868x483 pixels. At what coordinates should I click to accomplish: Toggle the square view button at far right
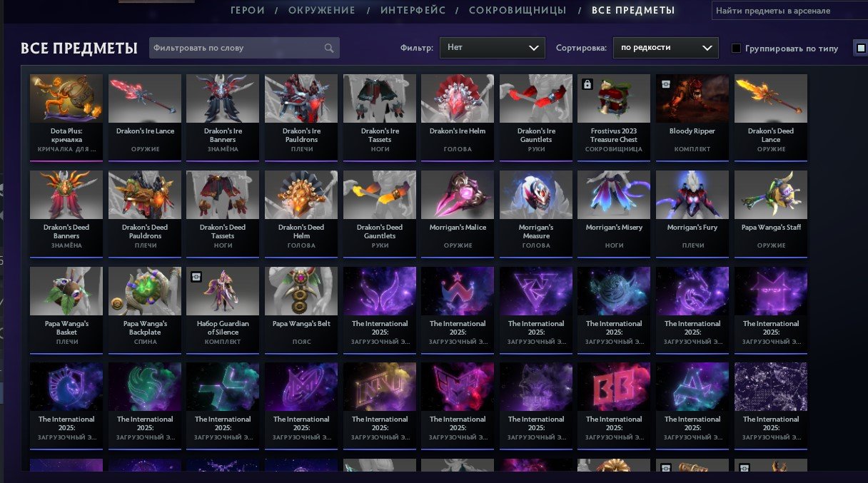[x=861, y=49]
